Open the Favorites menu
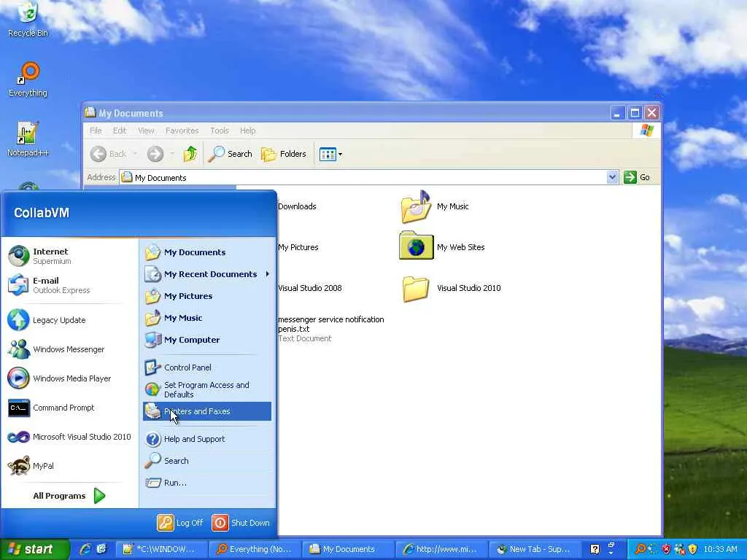Image resolution: width=747 pixels, height=560 pixels. click(182, 131)
